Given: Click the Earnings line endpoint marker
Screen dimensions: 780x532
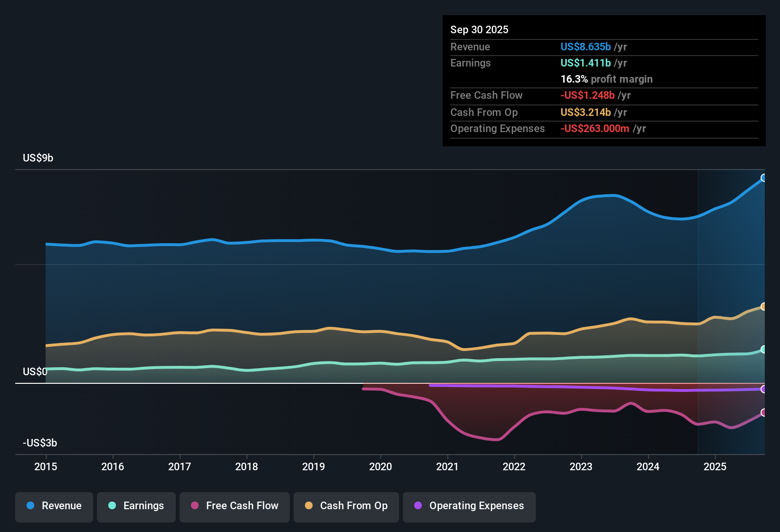Looking at the screenshot, I should tap(764, 350).
